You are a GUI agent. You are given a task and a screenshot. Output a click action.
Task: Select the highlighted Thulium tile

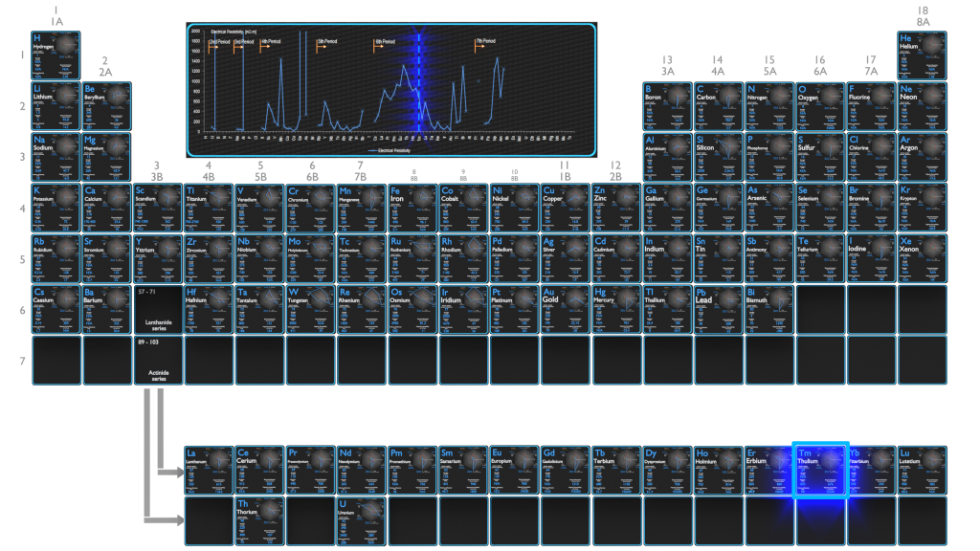tap(820, 469)
